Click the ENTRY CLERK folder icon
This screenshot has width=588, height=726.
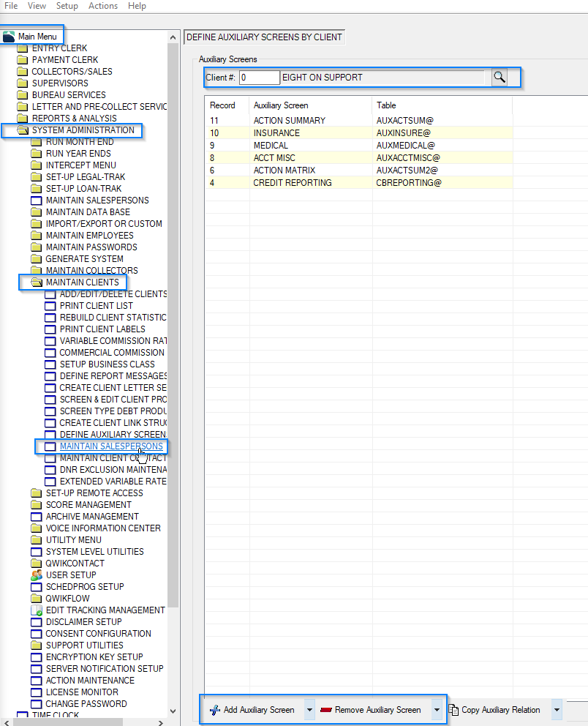pyautogui.click(x=22, y=48)
